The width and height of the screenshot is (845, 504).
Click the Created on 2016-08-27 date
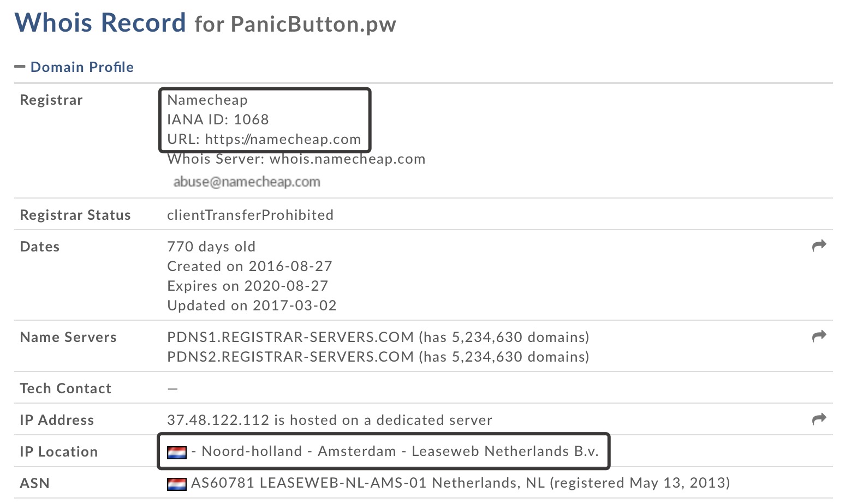click(249, 266)
